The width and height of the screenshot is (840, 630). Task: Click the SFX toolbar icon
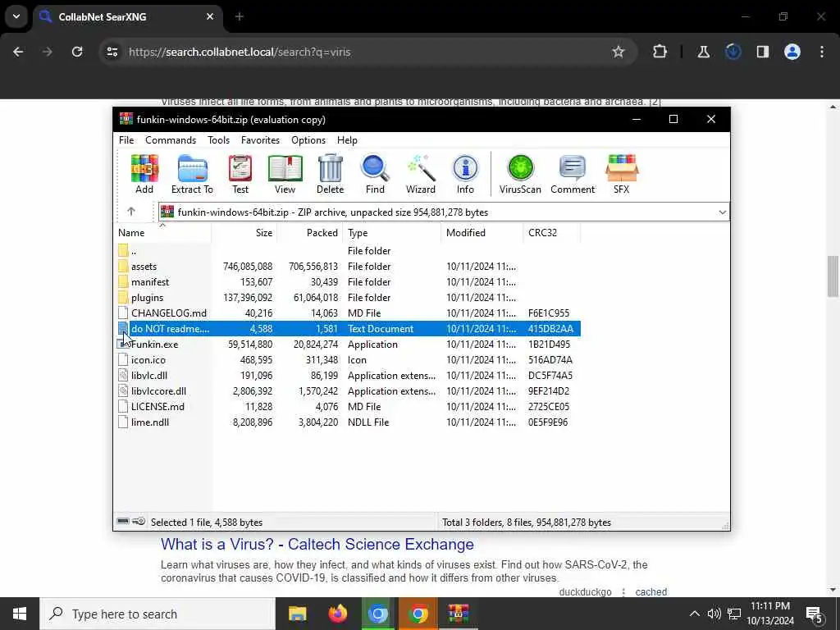(622, 174)
